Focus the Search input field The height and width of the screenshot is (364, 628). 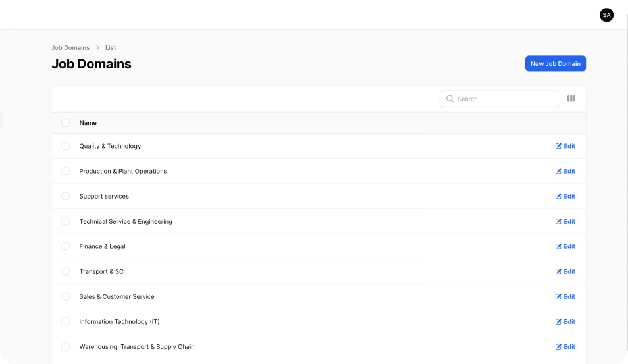click(500, 99)
